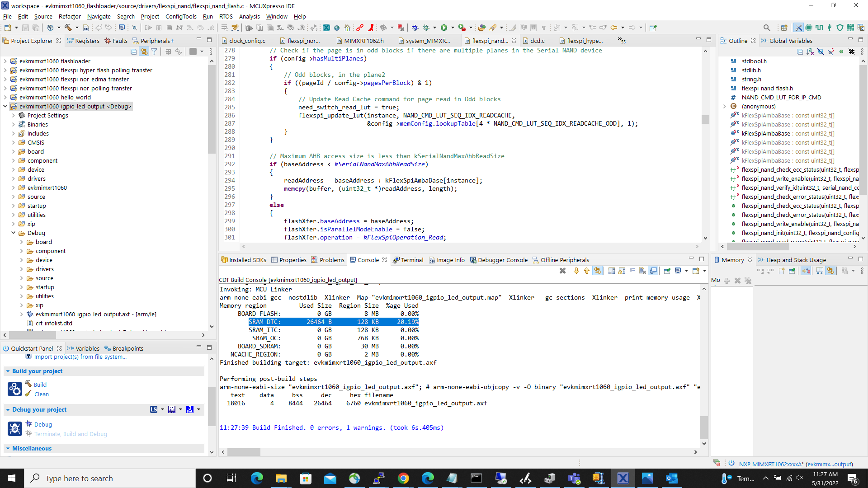
Task: Open search with the magnifier icon top-right
Action: coord(767,28)
